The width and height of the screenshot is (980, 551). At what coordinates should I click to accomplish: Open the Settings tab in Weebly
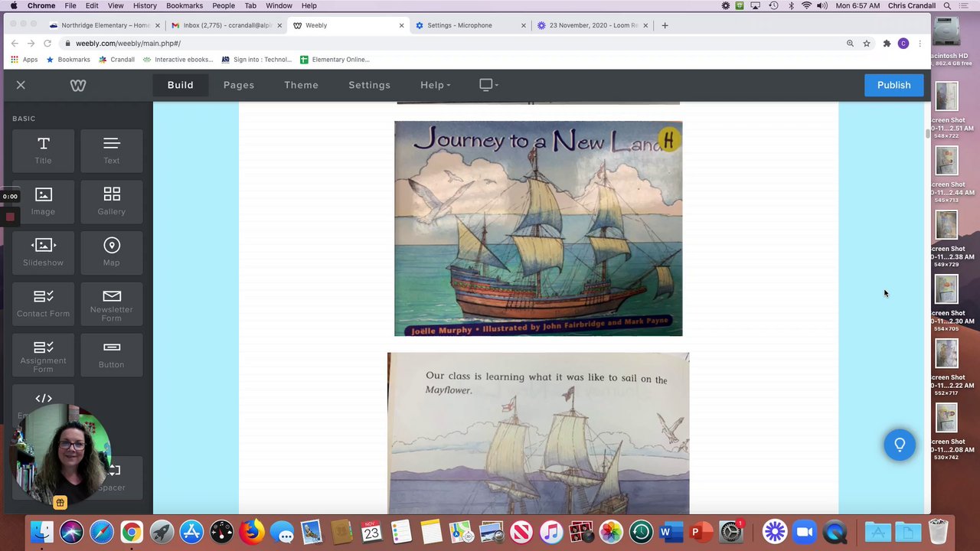369,85
